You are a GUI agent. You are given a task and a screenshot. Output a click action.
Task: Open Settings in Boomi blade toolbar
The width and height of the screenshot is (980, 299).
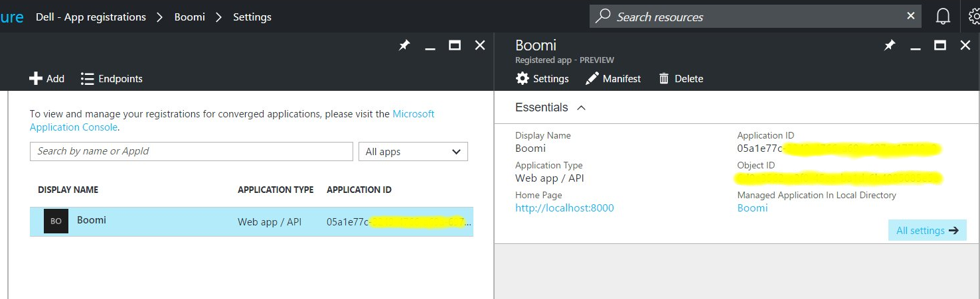[542, 78]
